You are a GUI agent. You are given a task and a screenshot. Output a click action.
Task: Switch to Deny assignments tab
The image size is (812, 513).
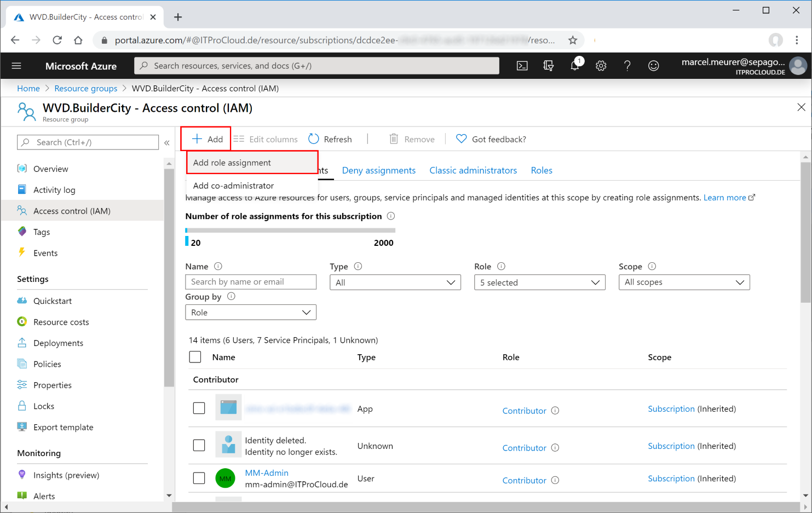tap(379, 170)
